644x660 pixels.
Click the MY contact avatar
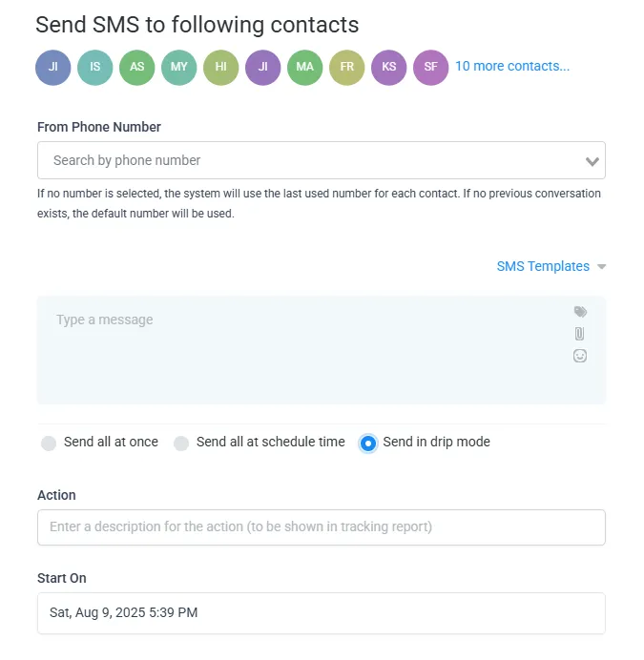click(179, 68)
